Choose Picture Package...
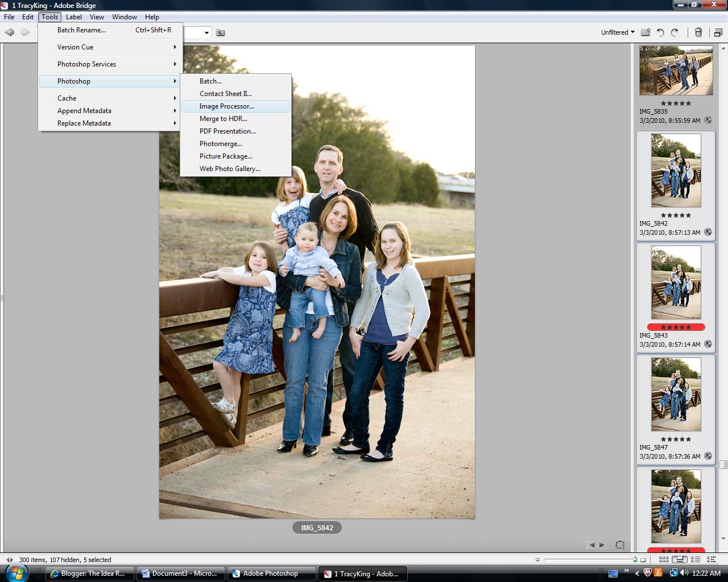 (235, 156)
